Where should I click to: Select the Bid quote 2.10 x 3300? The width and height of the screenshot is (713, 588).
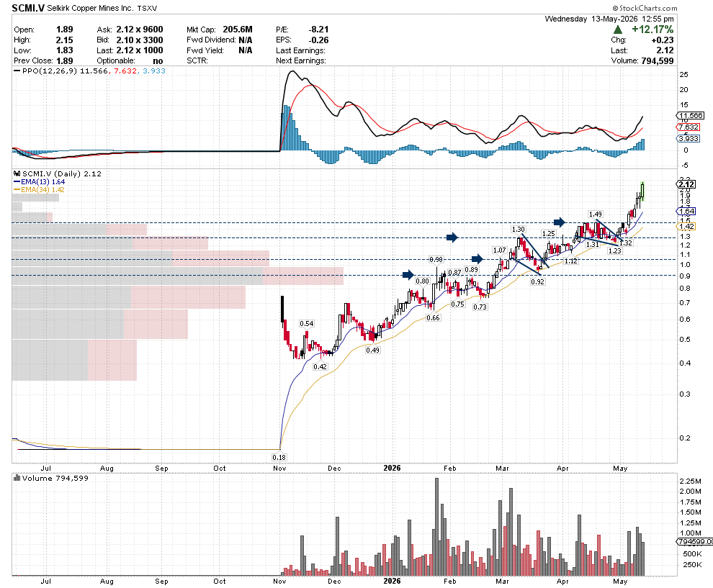(x=139, y=40)
